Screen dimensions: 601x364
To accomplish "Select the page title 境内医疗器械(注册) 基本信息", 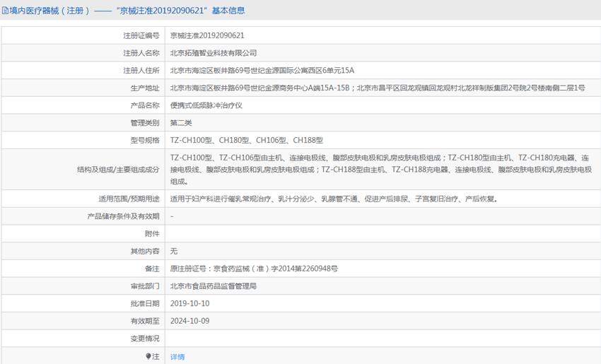I will coord(127,11).
